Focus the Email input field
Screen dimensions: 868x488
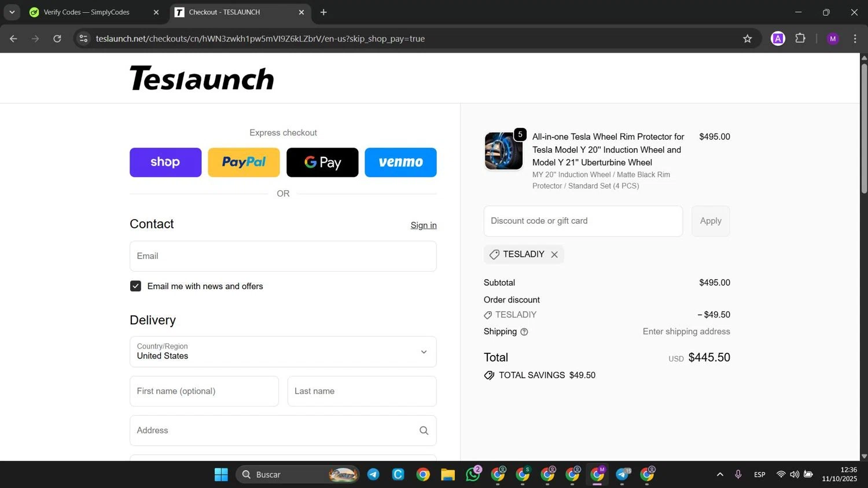click(x=283, y=256)
